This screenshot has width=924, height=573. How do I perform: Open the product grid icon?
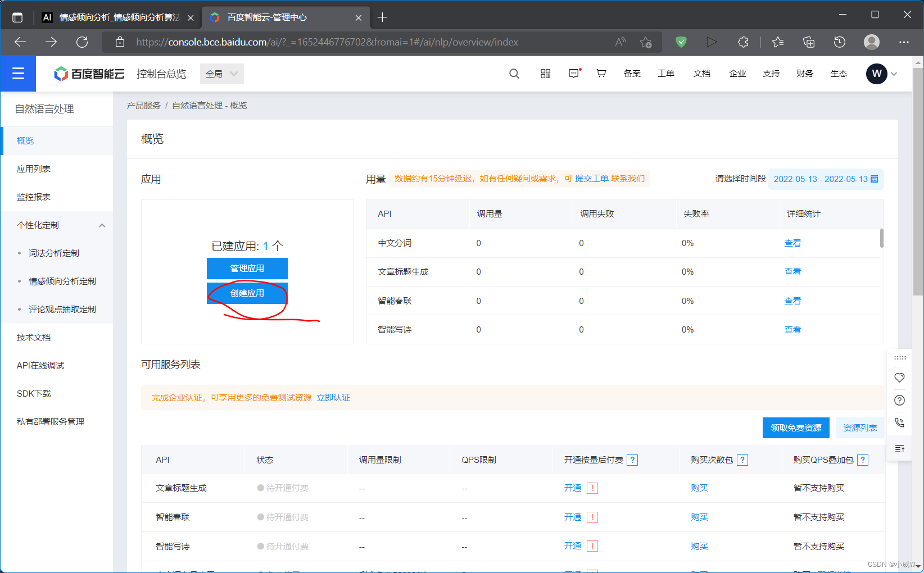pyautogui.click(x=545, y=74)
